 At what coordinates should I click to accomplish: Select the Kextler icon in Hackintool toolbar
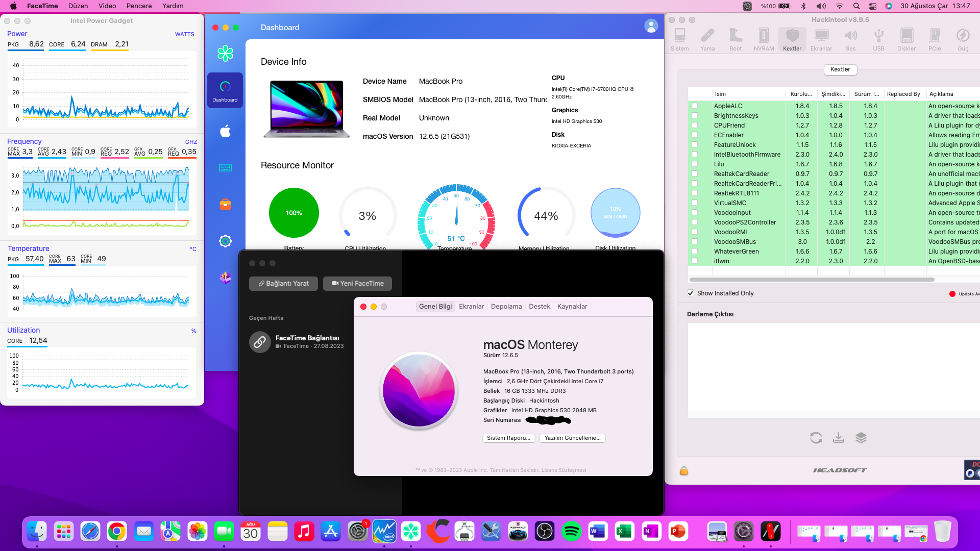tap(792, 39)
